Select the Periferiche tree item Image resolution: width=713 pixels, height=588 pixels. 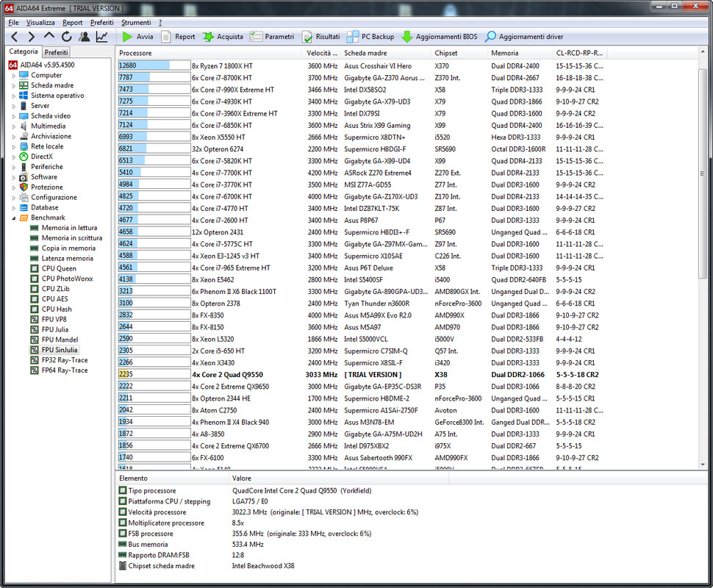tap(47, 167)
